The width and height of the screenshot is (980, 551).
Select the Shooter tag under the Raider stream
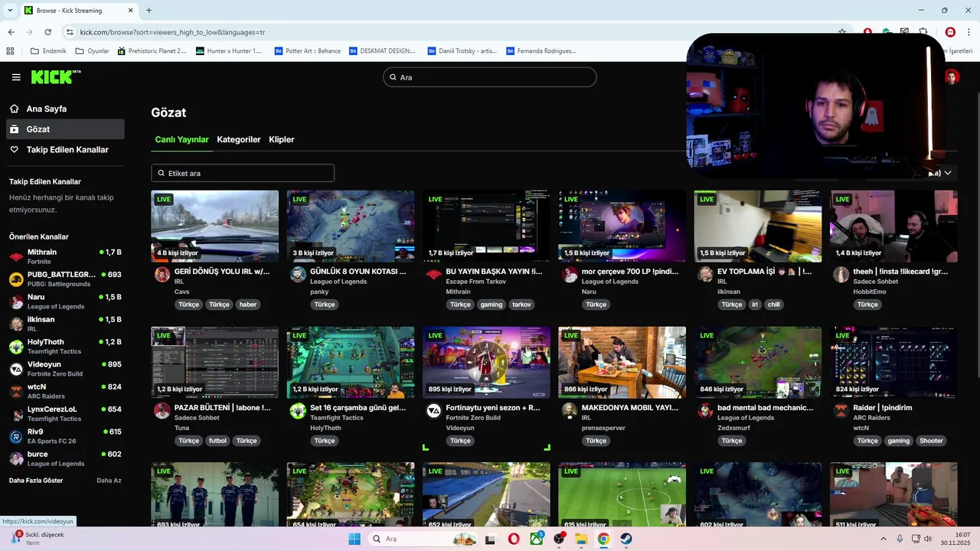(x=931, y=441)
